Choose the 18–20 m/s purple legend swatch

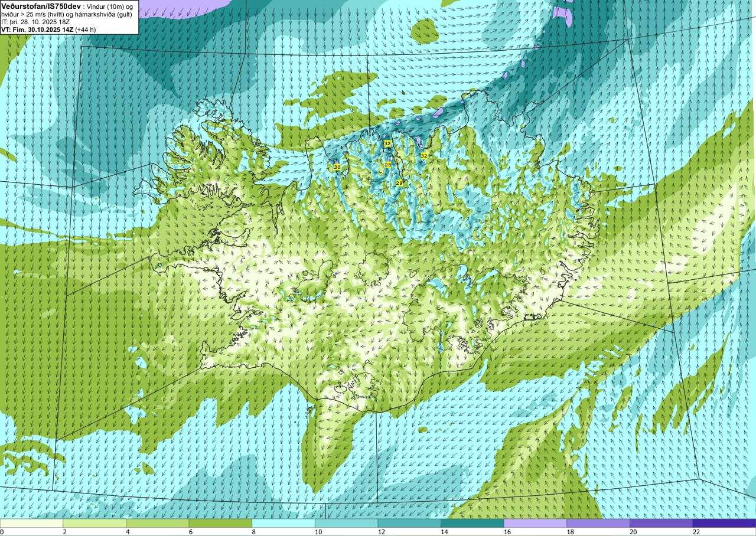(x=598, y=523)
